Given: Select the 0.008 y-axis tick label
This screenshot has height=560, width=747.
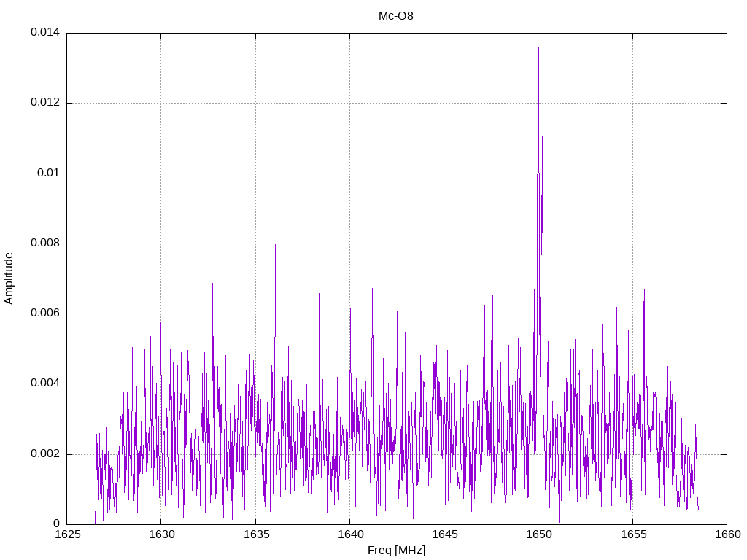Looking at the screenshot, I should (x=44, y=244).
